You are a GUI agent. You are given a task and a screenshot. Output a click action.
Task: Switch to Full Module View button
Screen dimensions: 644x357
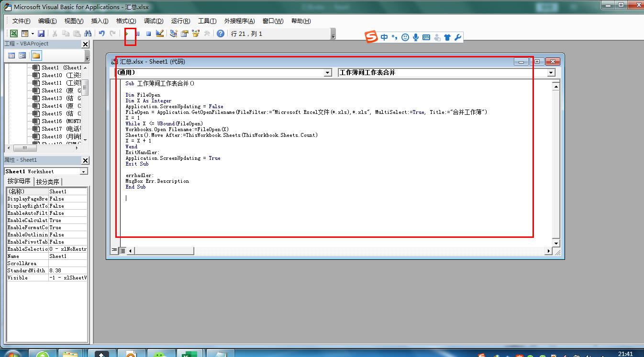tap(122, 250)
